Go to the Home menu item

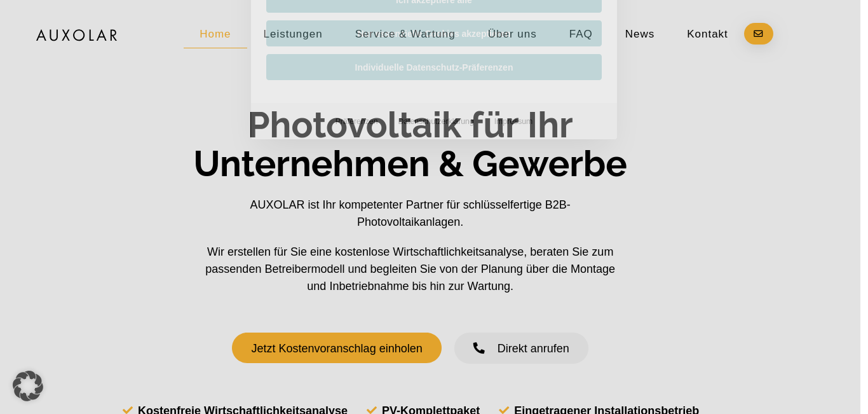coord(215,34)
